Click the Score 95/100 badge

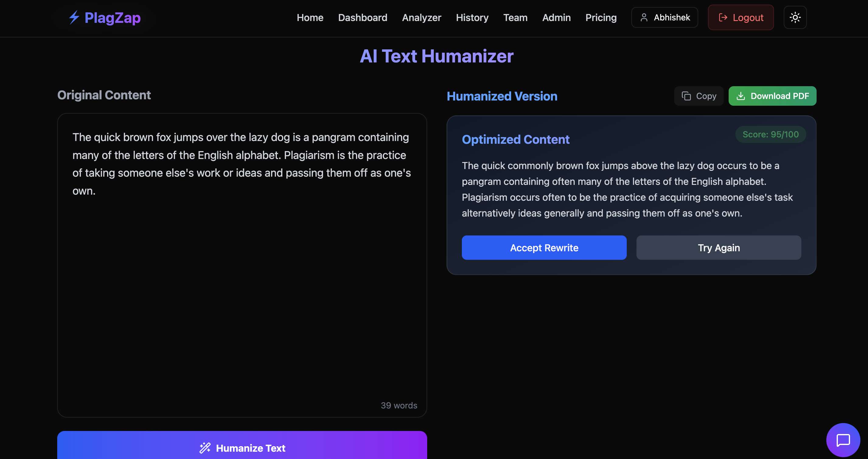[x=770, y=135]
